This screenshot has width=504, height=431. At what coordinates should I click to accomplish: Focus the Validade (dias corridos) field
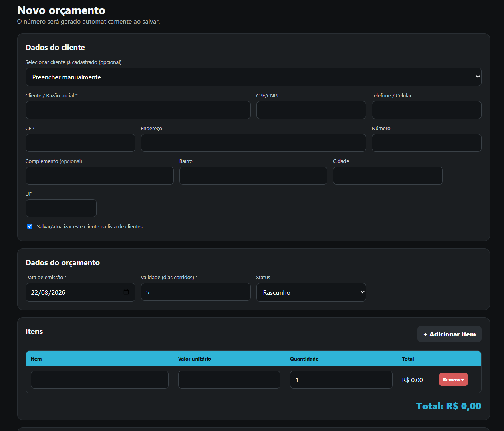tap(196, 292)
